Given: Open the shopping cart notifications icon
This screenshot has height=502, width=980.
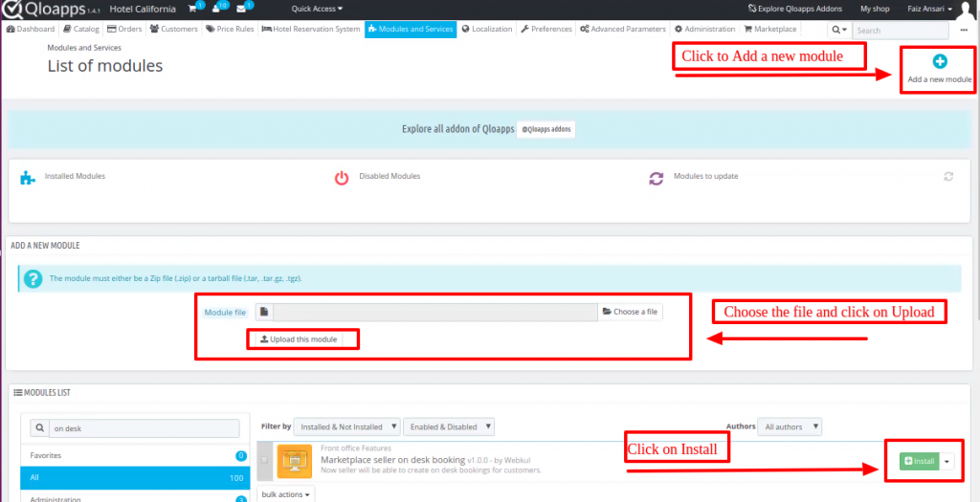Looking at the screenshot, I should pyautogui.click(x=192, y=10).
